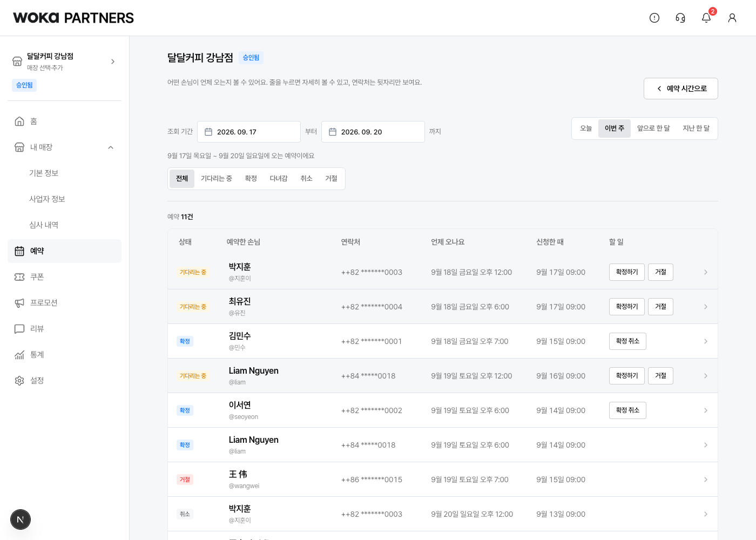
Task: Open store selector chevron for 달달커피 강남점
Action: [x=113, y=62]
